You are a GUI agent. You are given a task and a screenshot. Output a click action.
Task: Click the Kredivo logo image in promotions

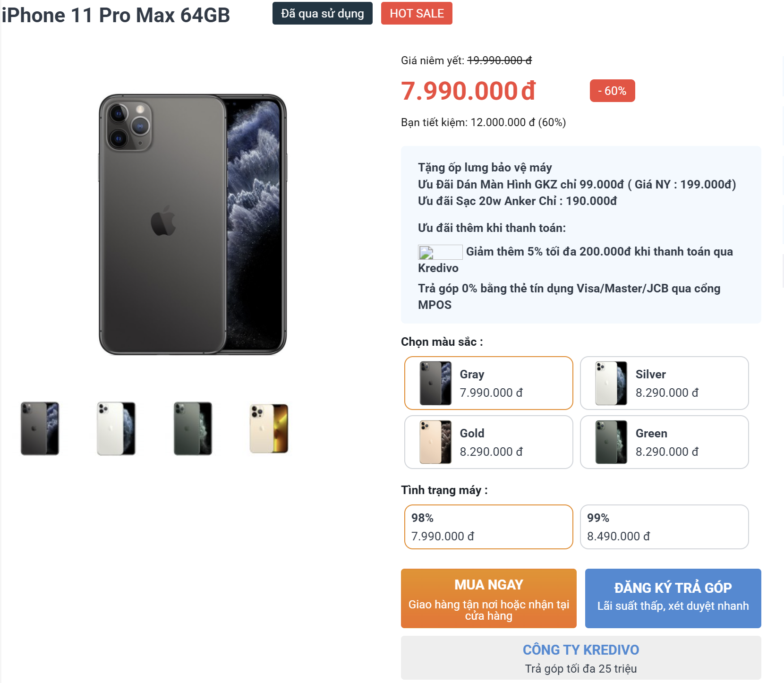[x=440, y=252]
